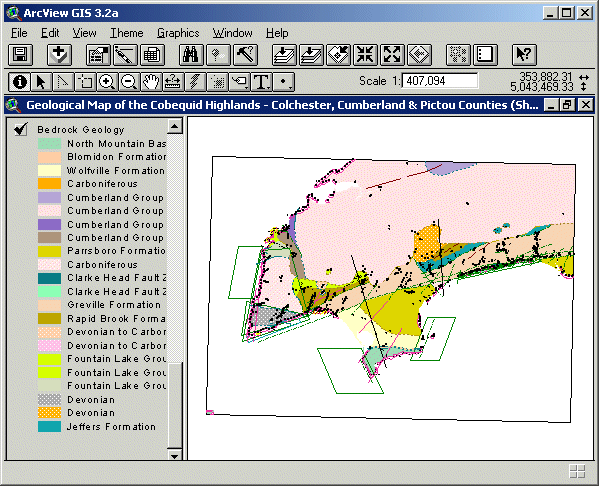The height and width of the screenshot is (486, 599).
Task: Click the Greville Formation legend label
Action: coord(114,305)
